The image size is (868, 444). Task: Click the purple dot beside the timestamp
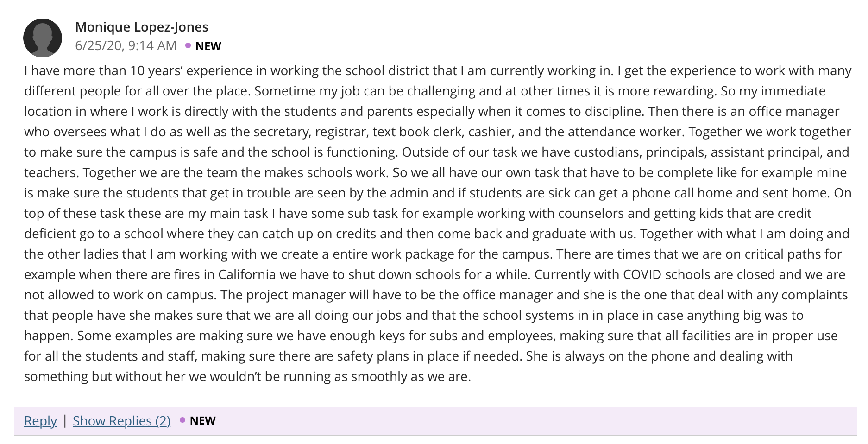click(188, 45)
